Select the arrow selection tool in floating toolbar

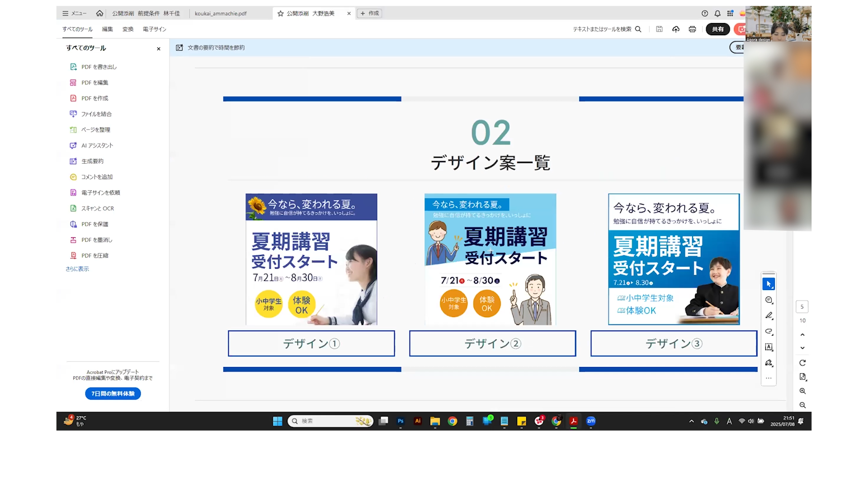point(769,284)
